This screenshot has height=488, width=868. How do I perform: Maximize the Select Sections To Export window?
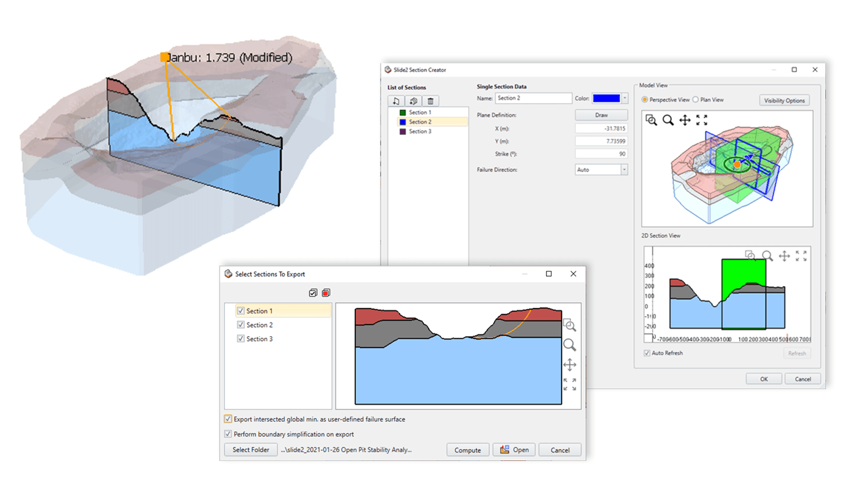coord(549,274)
